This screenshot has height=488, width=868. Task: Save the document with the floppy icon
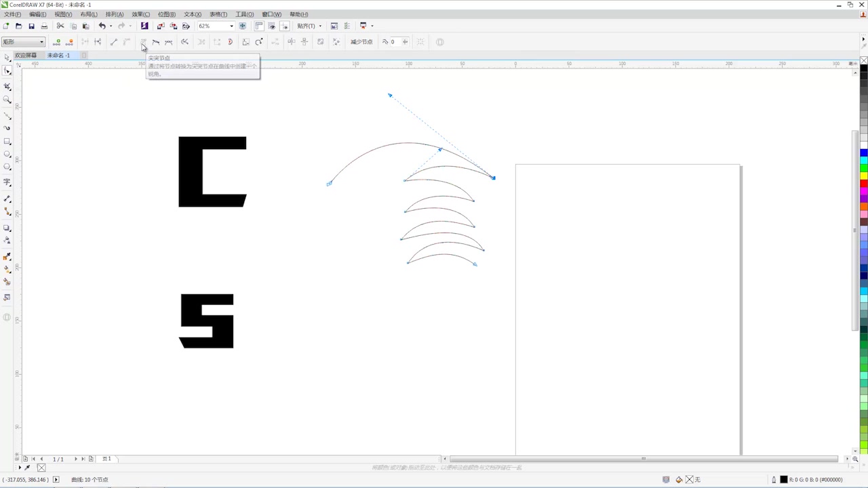click(31, 26)
